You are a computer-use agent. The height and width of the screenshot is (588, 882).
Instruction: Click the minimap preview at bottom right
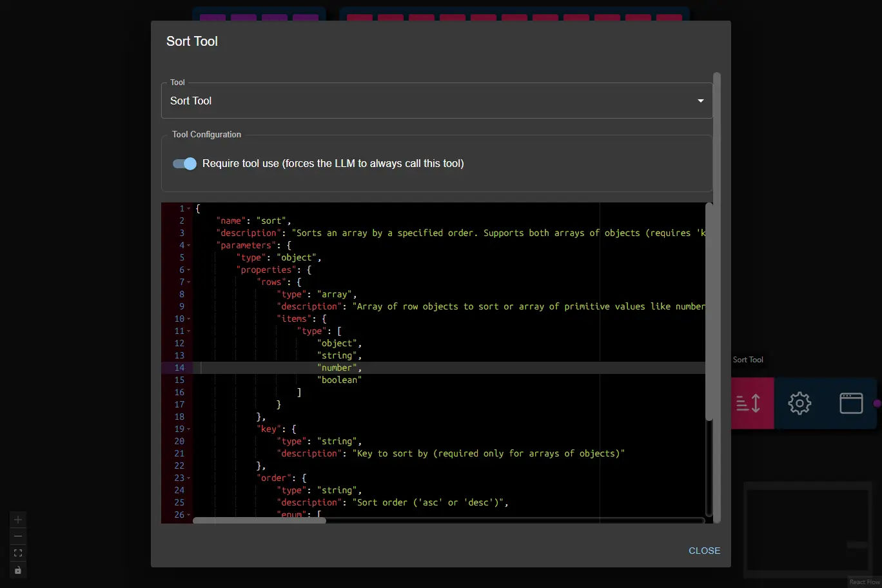(807, 530)
